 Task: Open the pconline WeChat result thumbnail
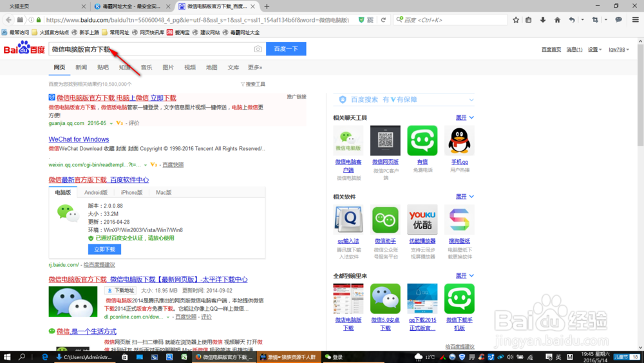(x=73, y=302)
